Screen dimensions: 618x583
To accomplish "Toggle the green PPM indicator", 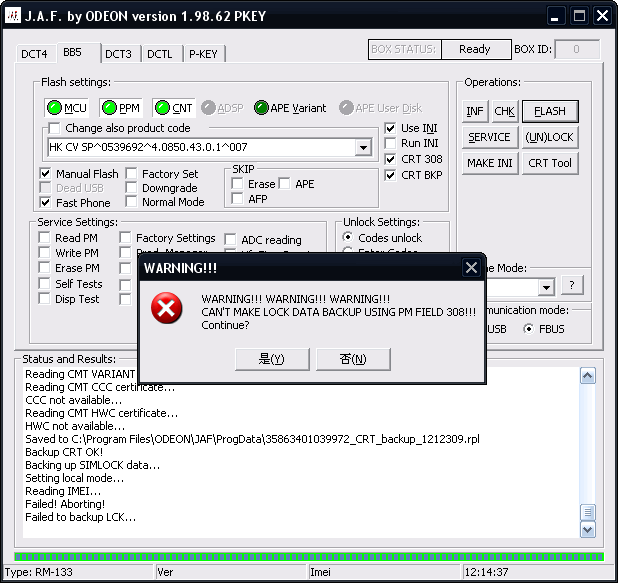I will click(121, 108).
